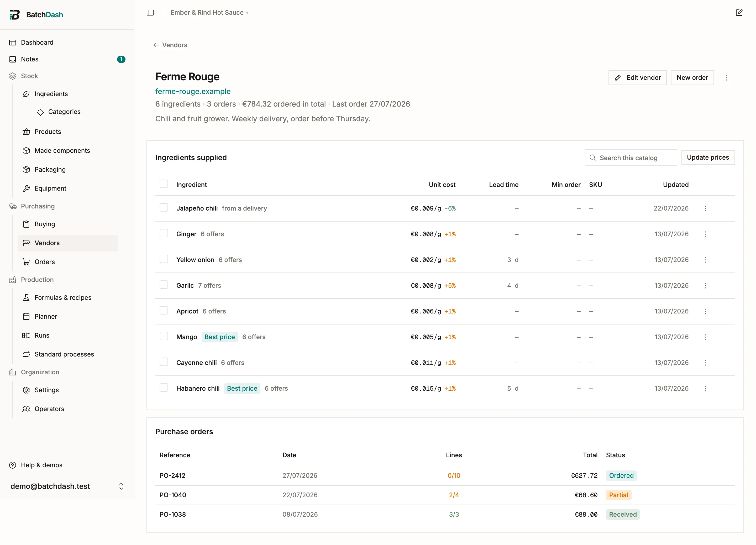Collapse the Stock section
Viewport: 756px width, 545px height.
[29, 76]
